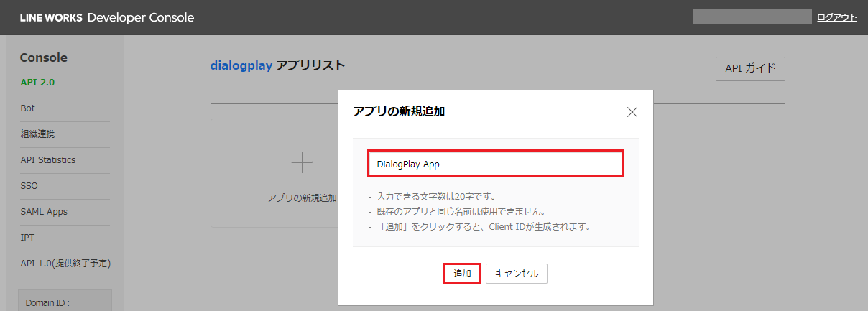Viewport: 868px width, 311px height.
Task: Select API 2.0 in Console sidebar
Action: point(37,83)
